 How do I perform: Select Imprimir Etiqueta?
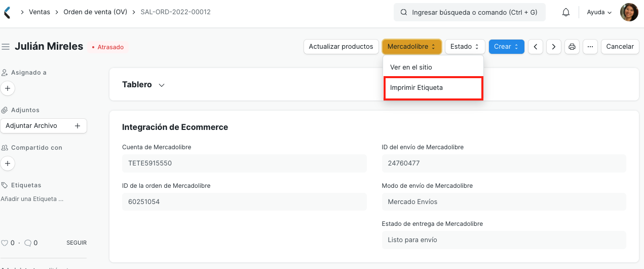coord(433,88)
